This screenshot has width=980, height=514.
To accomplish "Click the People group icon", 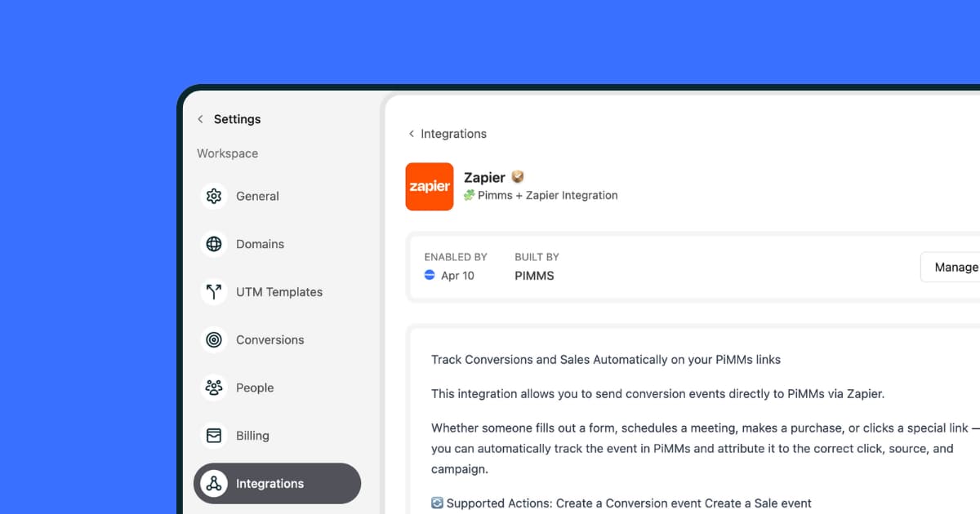I will pos(213,388).
